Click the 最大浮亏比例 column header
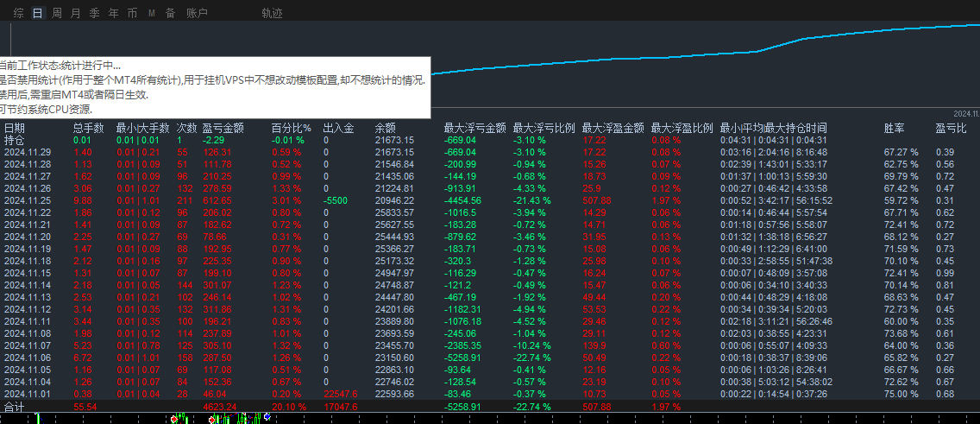Screen dimensions: 980x424 point(543,128)
